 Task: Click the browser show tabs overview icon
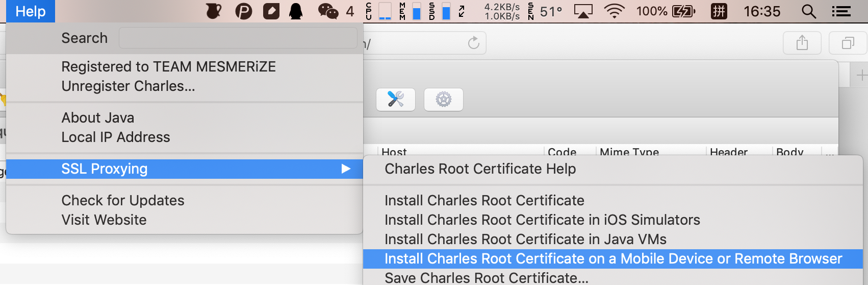(848, 43)
